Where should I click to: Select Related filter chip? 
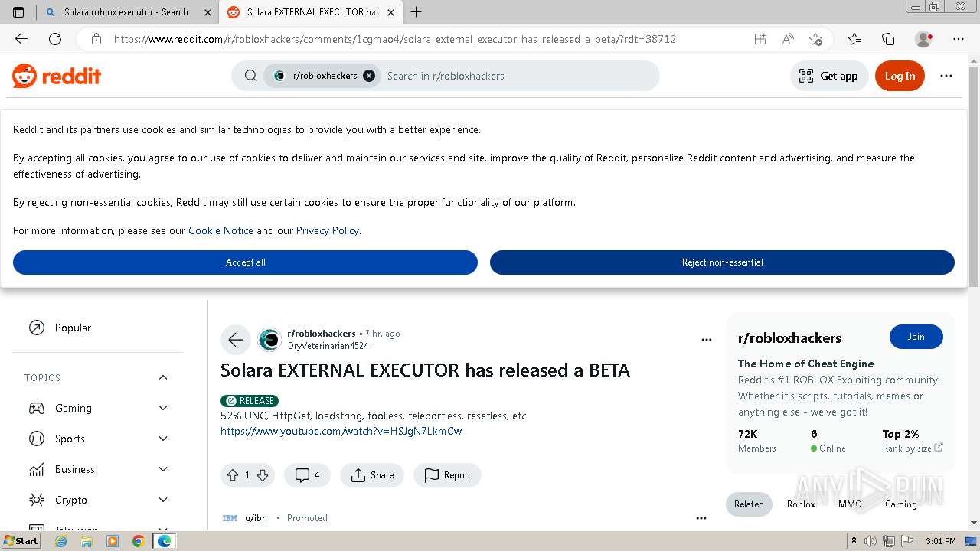click(x=749, y=504)
